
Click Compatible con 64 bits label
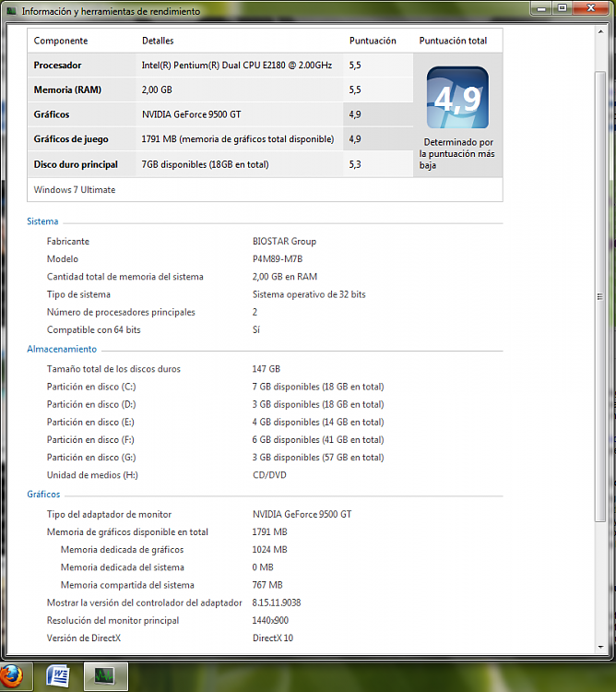click(93, 329)
